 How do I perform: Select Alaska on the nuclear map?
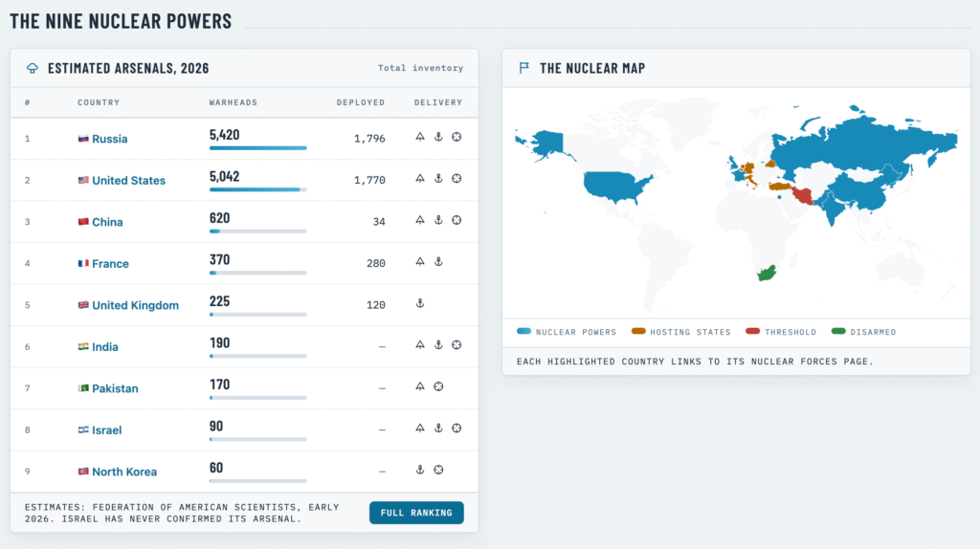(x=548, y=143)
